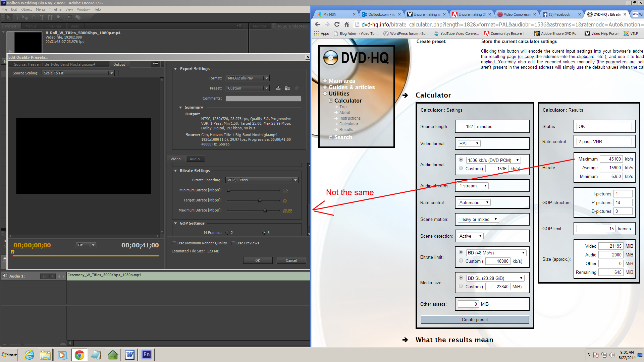The image size is (644, 362).
Task: Open the Bitrate Encoding dropdown
Action: (262, 180)
